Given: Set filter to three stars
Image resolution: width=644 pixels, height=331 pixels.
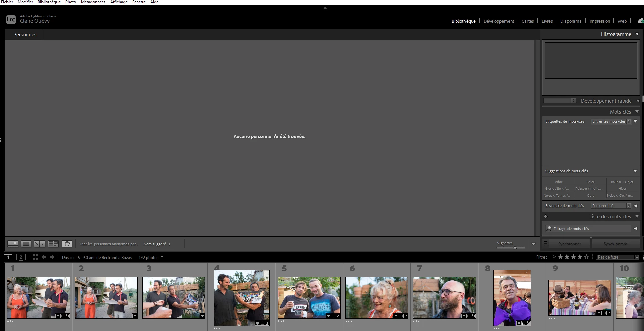Looking at the screenshot, I should point(573,257).
